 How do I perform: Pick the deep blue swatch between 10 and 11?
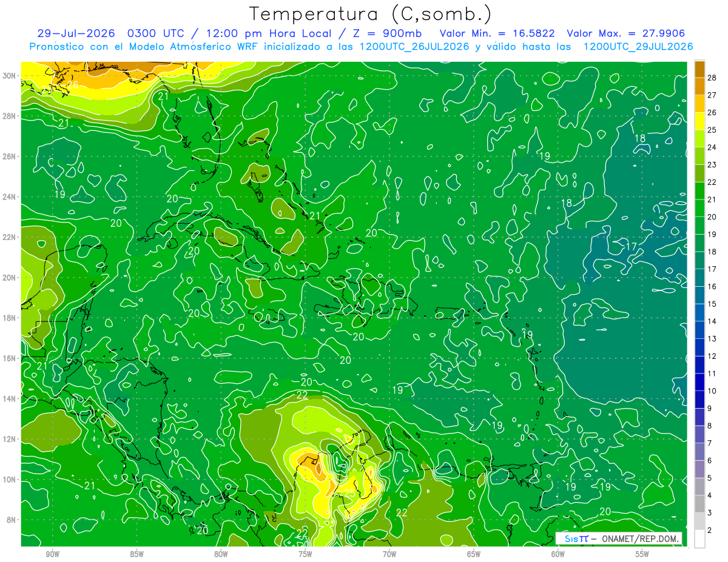click(x=699, y=383)
